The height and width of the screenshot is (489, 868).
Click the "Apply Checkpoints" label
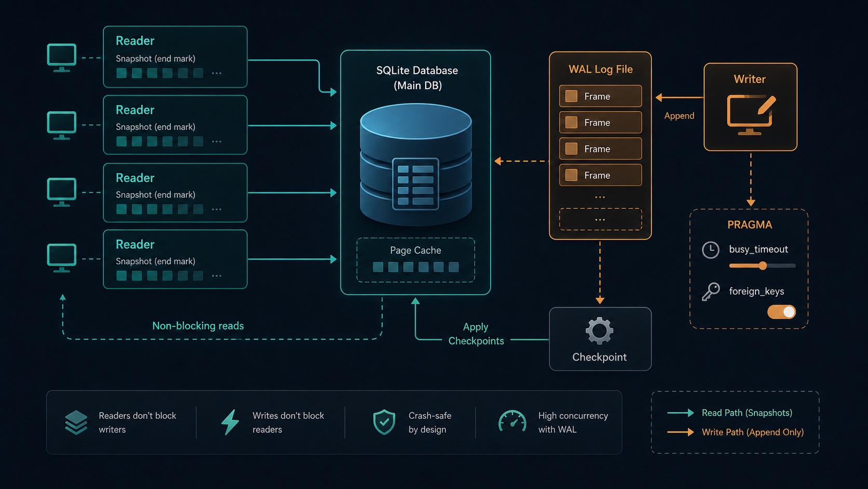tap(476, 334)
